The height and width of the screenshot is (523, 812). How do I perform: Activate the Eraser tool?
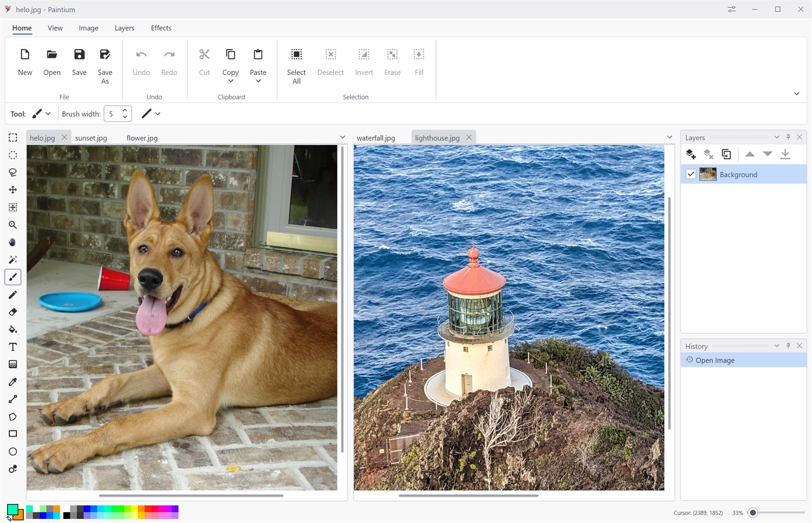tap(13, 312)
